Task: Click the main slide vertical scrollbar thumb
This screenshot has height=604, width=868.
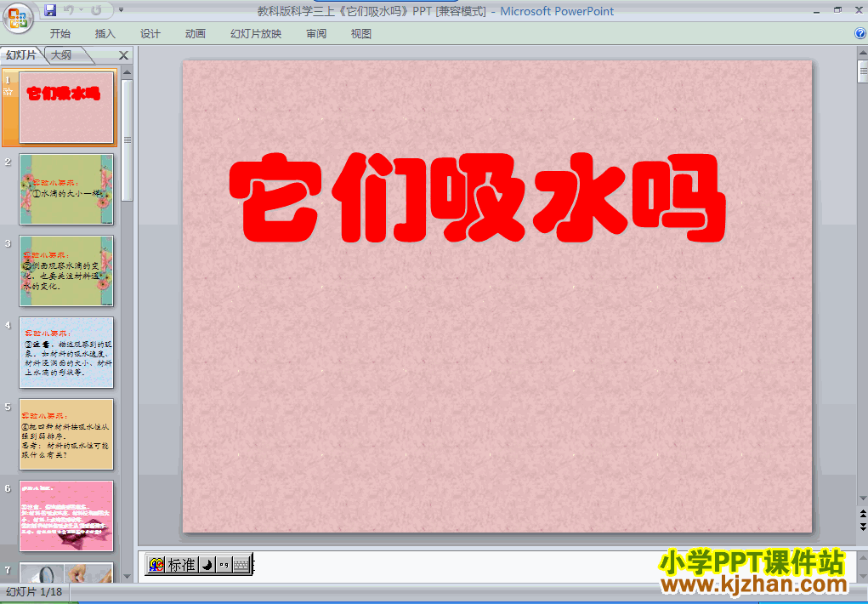Action: click(862, 71)
